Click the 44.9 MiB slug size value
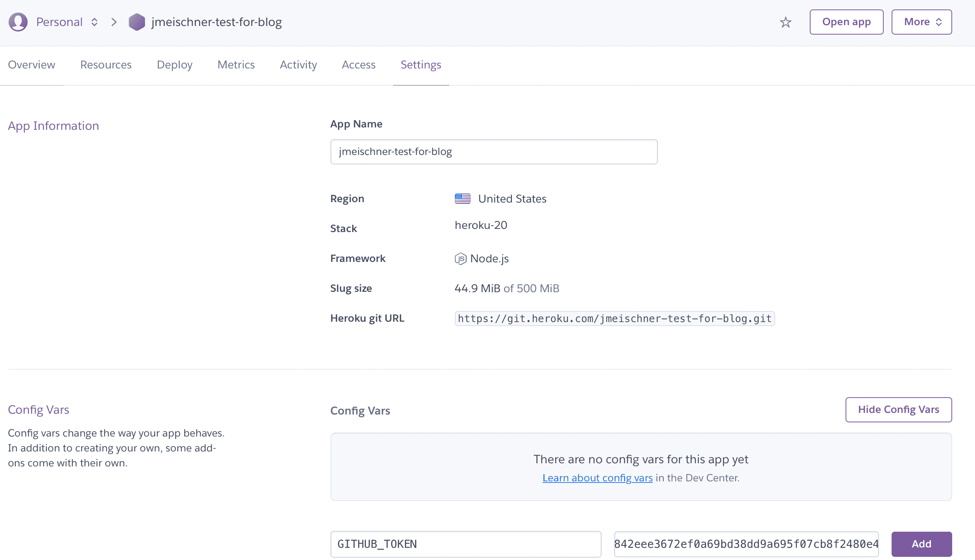The height and width of the screenshot is (560, 975). (x=477, y=288)
